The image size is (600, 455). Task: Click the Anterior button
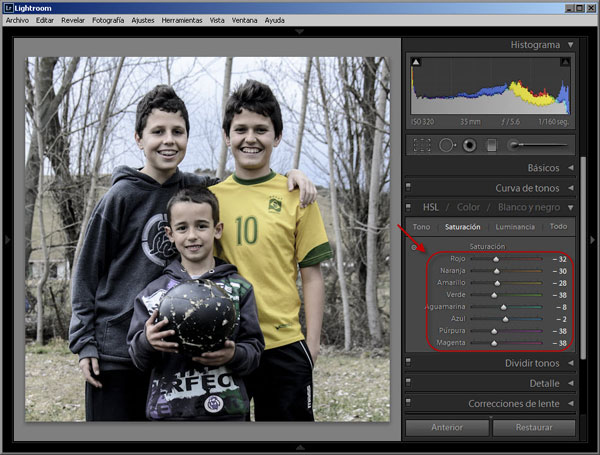[447, 427]
